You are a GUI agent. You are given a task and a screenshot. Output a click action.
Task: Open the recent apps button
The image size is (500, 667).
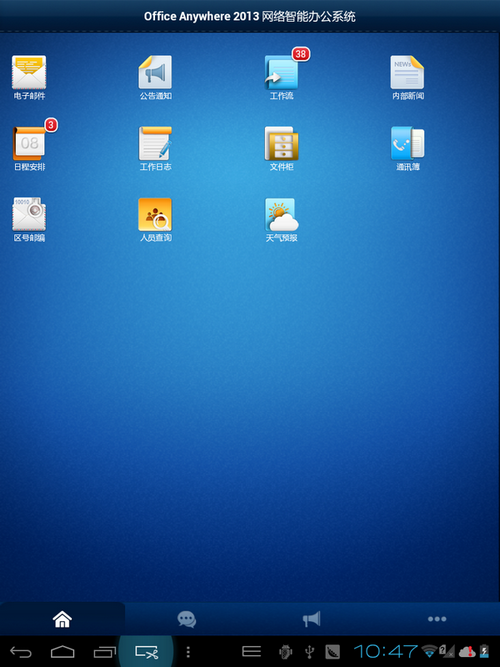coord(105,652)
